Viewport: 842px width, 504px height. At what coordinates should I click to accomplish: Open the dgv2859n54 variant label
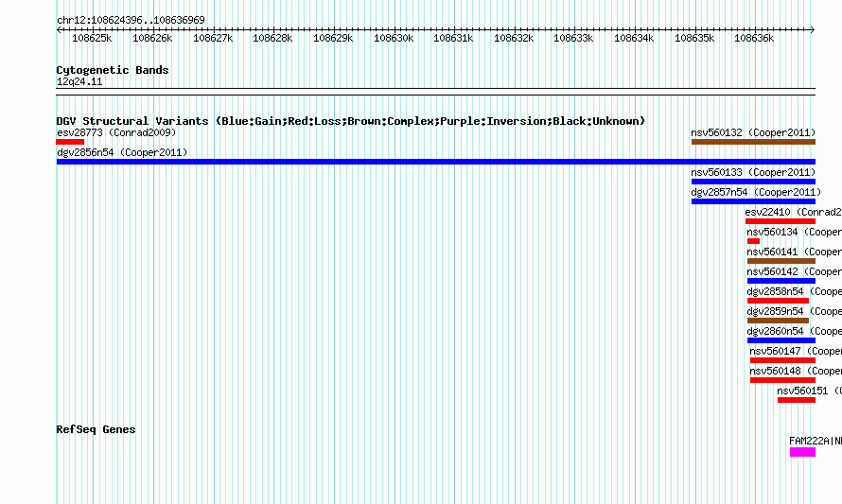(794, 311)
